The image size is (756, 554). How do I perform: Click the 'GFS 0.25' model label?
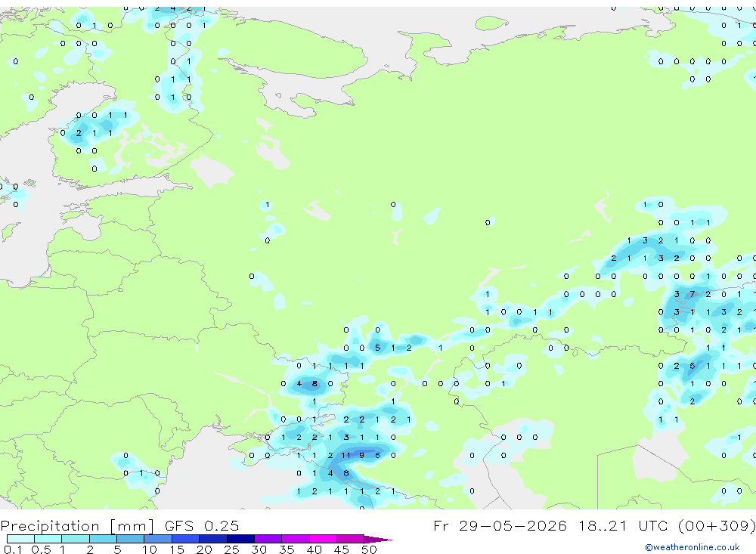click(x=202, y=525)
